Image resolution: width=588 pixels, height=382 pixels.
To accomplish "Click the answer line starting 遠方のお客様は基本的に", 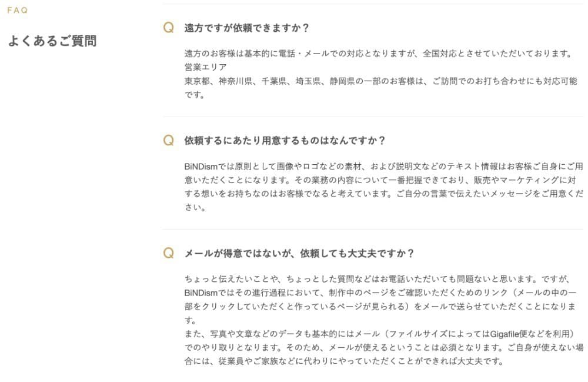I will click(x=378, y=54).
